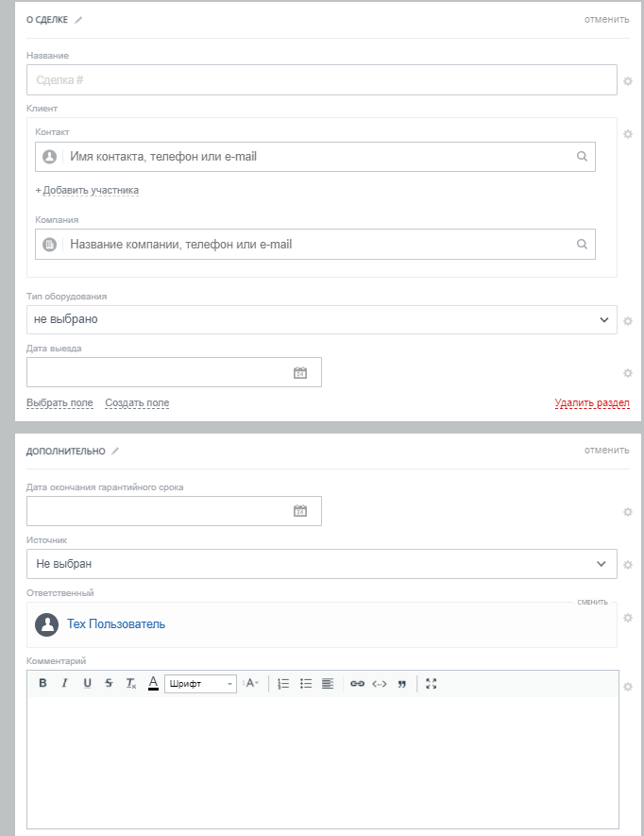Click the Компания search field
The width and height of the screenshot is (644, 836).
tap(316, 245)
